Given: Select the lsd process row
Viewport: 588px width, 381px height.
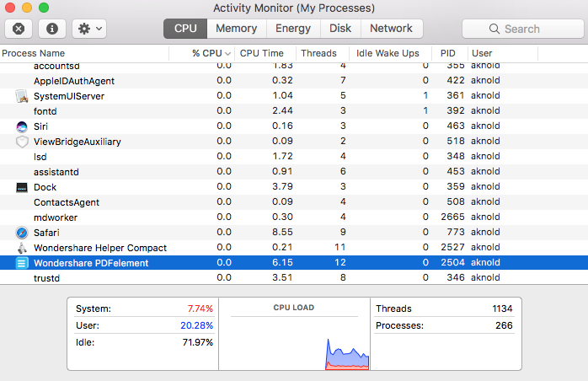Looking at the screenshot, I should click(294, 157).
